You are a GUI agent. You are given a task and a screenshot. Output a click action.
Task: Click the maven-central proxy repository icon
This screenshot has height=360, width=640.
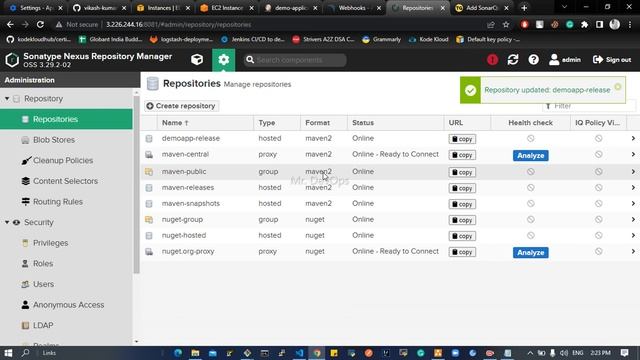[149, 155]
